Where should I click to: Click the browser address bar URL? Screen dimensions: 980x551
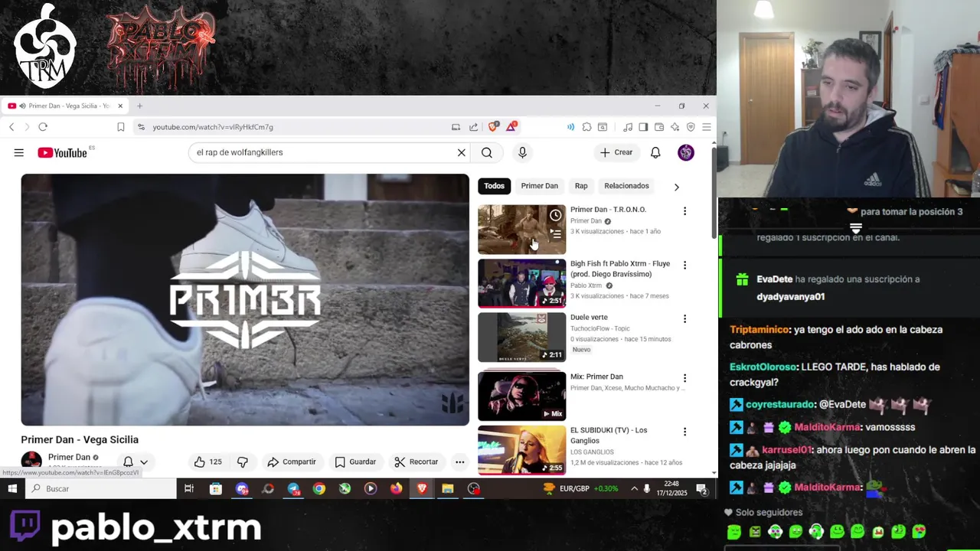pyautogui.click(x=213, y=127)
